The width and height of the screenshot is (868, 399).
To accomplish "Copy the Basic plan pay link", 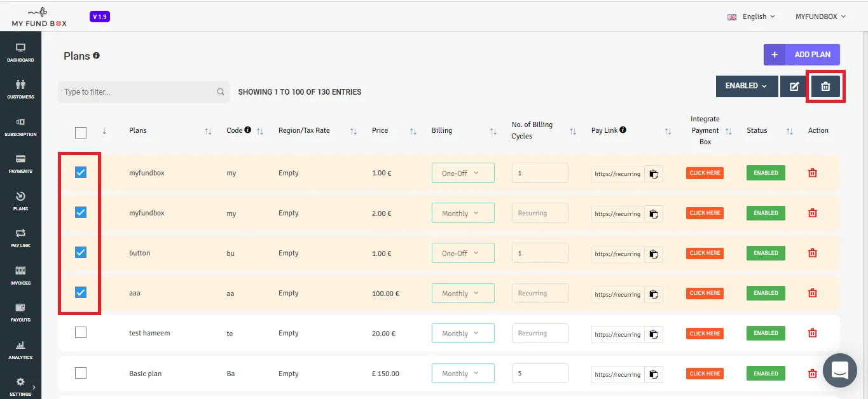I will [654, 374].
